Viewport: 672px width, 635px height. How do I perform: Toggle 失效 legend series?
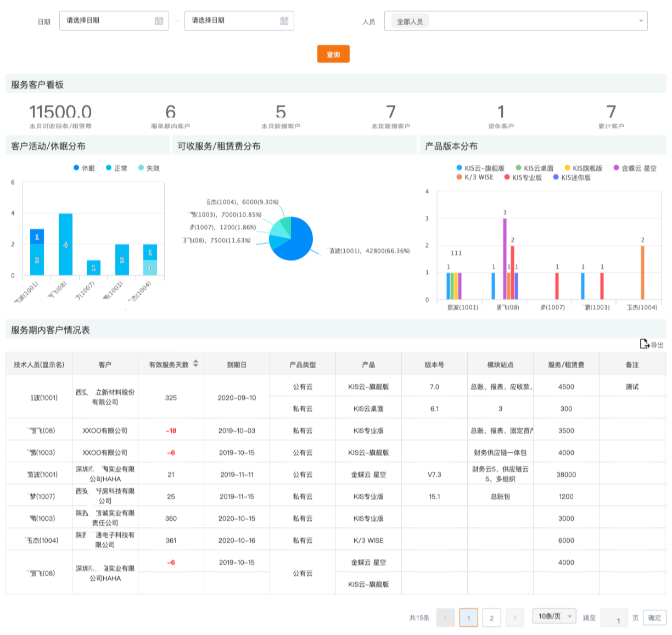coord(149,168)
